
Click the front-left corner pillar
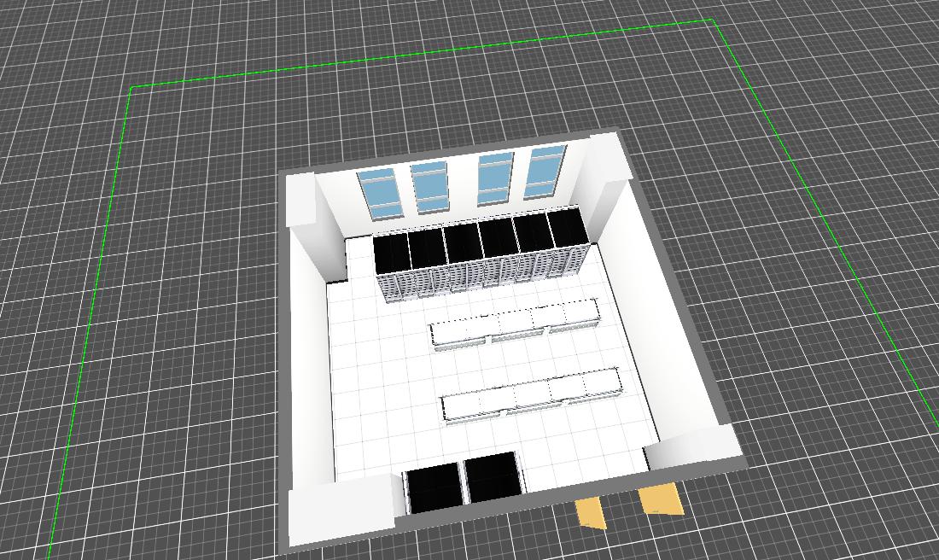click(341, 510)
